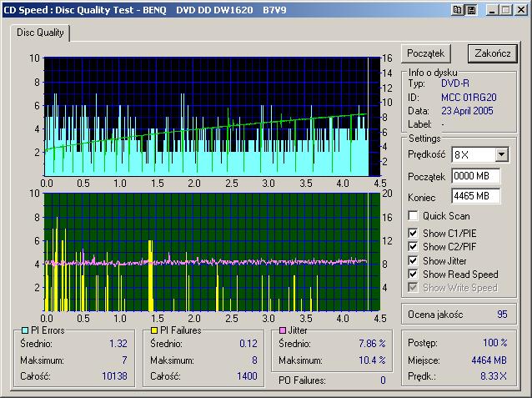This screenshot has height=398, width=532.
Task: Click the PI Failures average 0.12
Action: pyautogui.click(x=248, y=343)
